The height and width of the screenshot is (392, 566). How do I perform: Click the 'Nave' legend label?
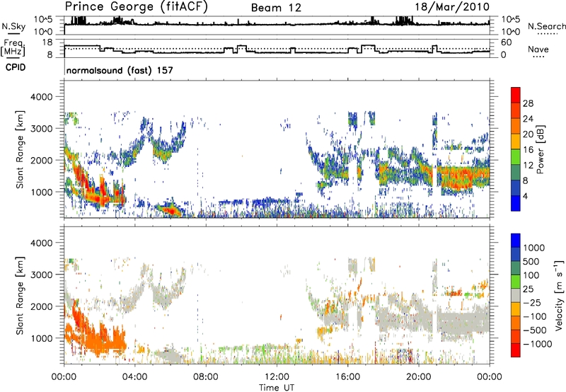538,49
